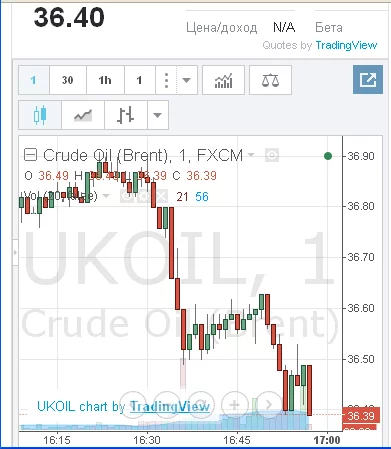Screen dimensions: 391x449
Task: Select the bars chart style
Action: (126, 115)
